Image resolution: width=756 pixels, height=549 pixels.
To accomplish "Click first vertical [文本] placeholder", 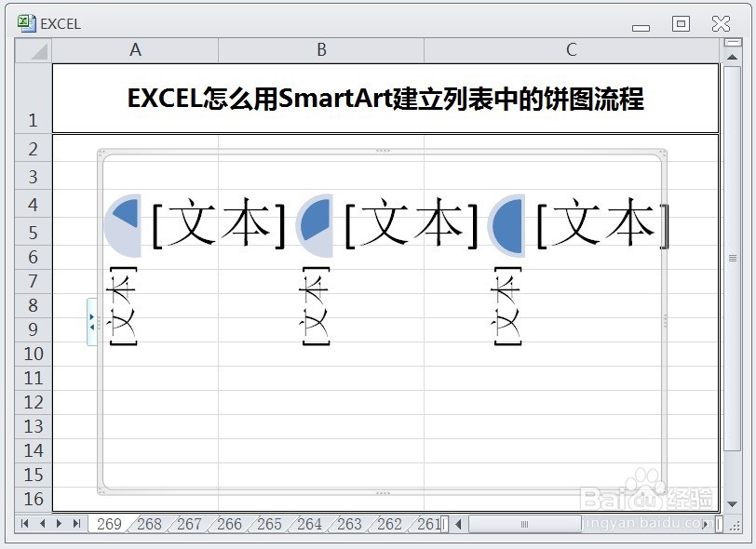I will pyautogui.click(x=123, y=306).
